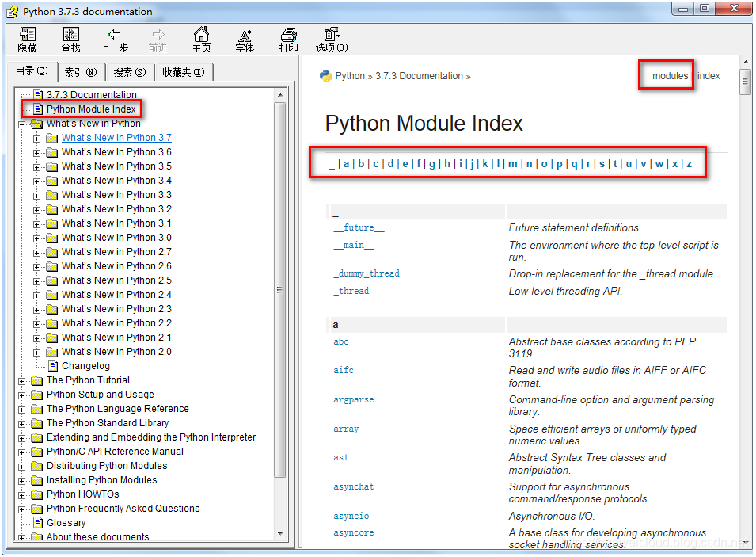Viewport: 756px width, 557px height.
Task: Open the _thread module link
Action: click(x=351, y=291)
